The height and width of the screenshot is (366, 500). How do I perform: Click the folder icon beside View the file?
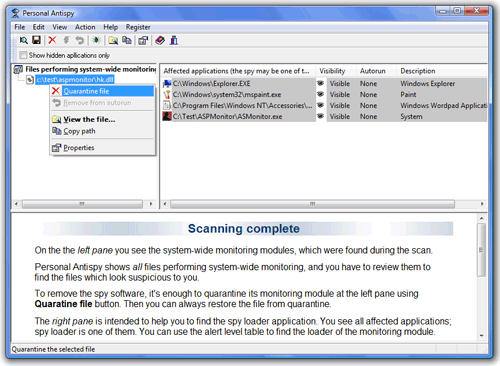(57, 119)
